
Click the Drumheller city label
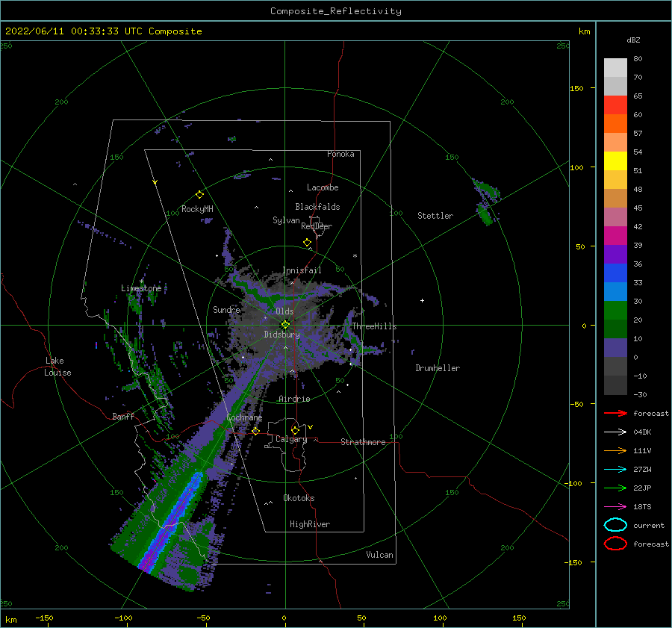(438, 368)
